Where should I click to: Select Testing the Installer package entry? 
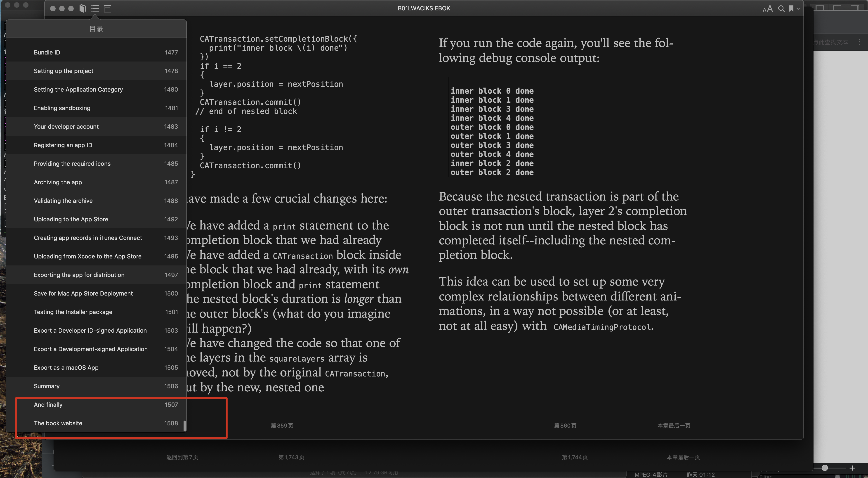tap(73, 312)
